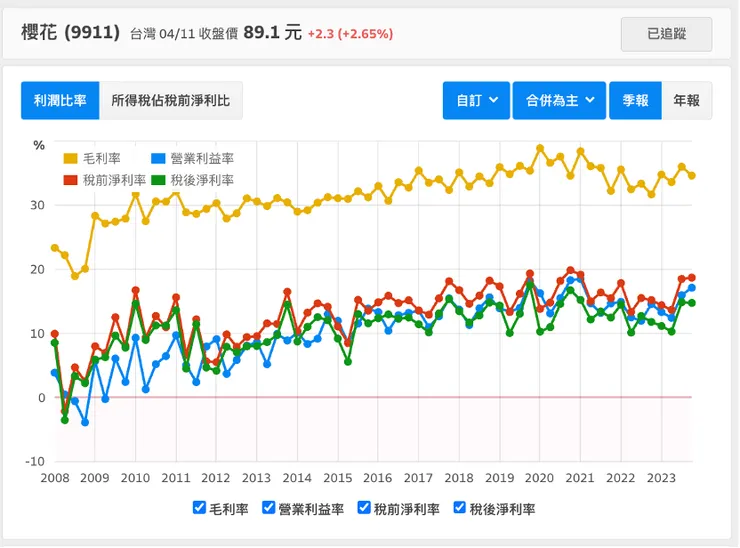Click the 櫻花 (9911) stock title

click(x=70, y=33)
